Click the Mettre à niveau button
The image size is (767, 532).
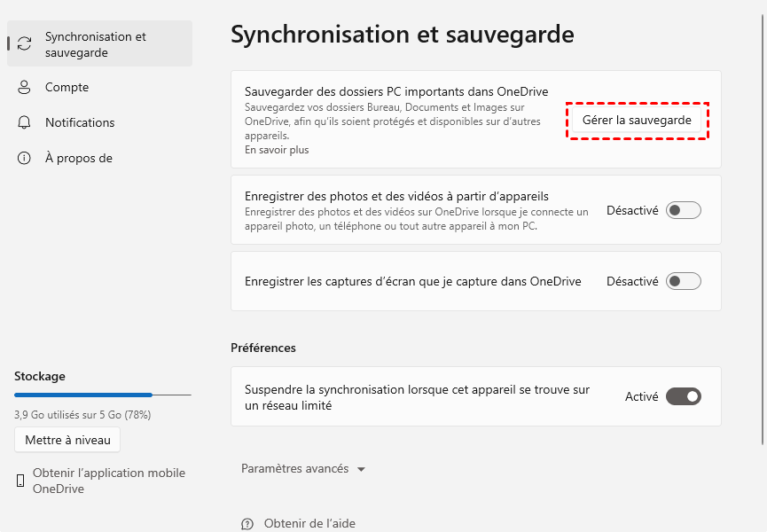click(x=67, y=440)
